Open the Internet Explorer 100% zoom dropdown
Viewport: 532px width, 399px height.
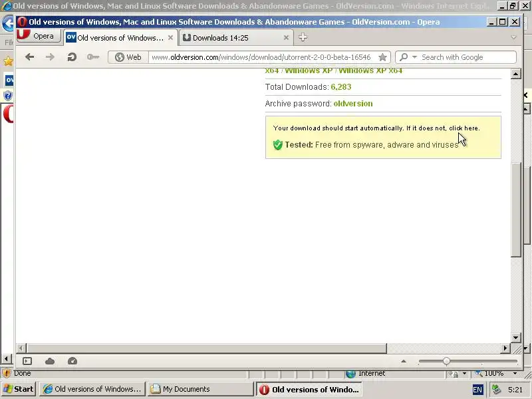[515, 373]
